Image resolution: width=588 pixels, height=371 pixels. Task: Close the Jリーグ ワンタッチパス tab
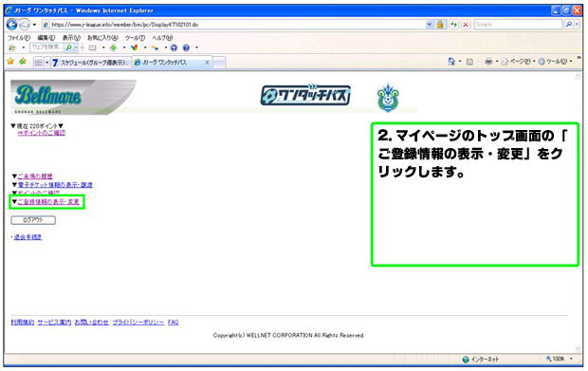coord(207,63)
